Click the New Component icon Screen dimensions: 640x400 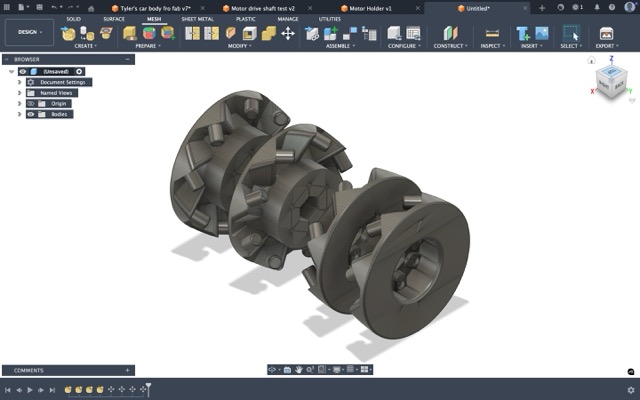pyautogui.click(x=331, y=33)
